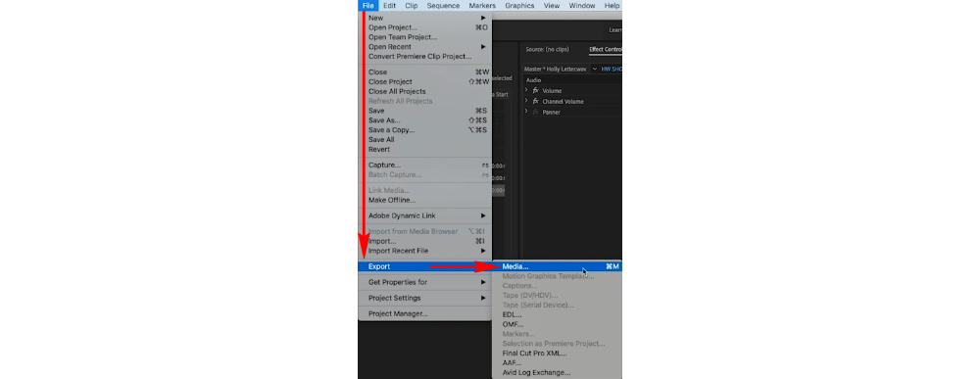Expand the Adobe Dynamic Link submenu
980x379 pixels.
pyautogui.click(x=425, y=215)
